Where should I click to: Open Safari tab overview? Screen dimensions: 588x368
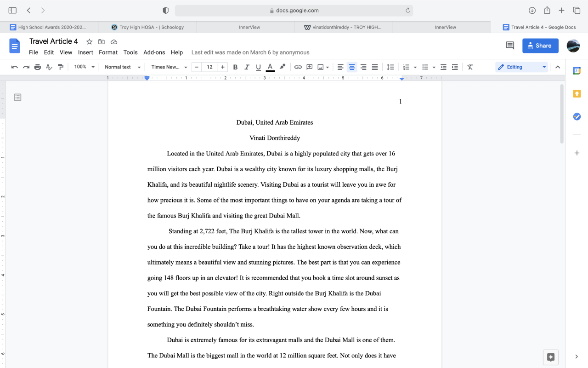(577, 11)
